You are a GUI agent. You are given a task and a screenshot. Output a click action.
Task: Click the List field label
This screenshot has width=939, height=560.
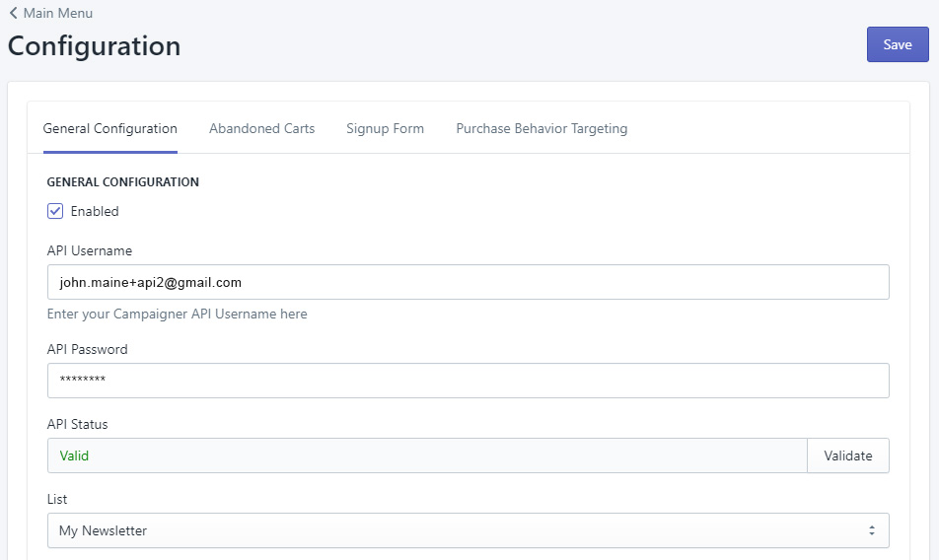[57, 499]
